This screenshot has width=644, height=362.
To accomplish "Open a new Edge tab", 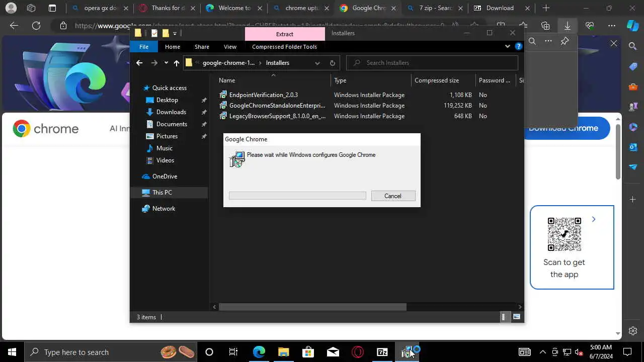I will click(546, 8).
